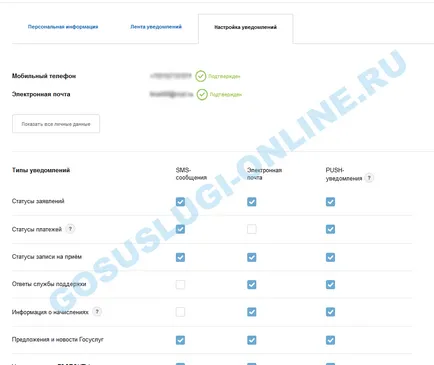Viewport: 434px width, 365px height.
Task: Click the Электронная почта bold label
Action: pyautogui.click(x=41, y=94)
